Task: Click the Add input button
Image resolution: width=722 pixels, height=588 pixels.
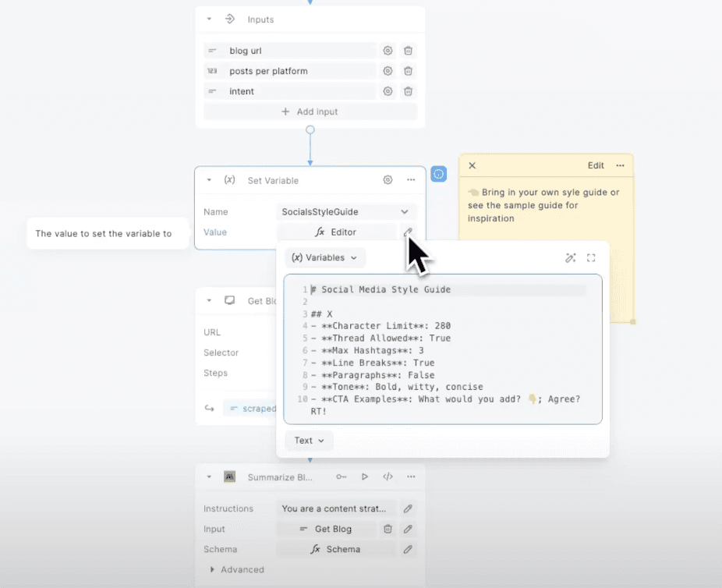Action: tap(310, 112)
